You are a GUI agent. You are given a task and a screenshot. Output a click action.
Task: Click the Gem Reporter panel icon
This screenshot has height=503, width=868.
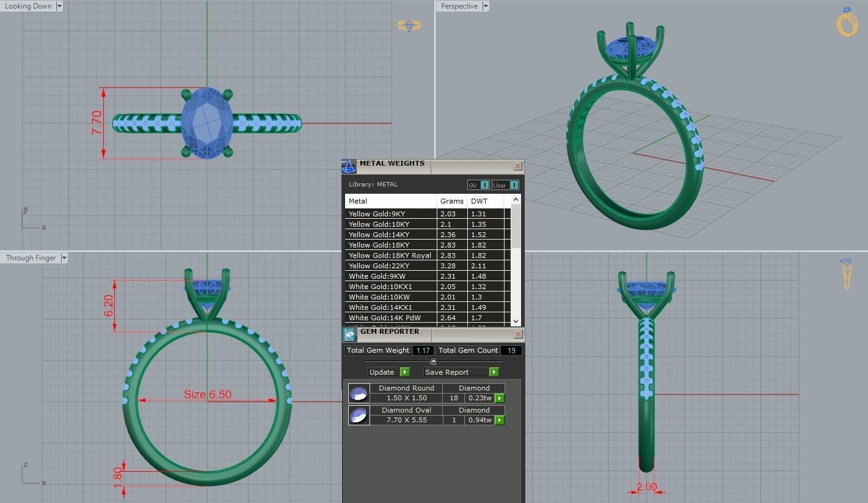point(349,334)
